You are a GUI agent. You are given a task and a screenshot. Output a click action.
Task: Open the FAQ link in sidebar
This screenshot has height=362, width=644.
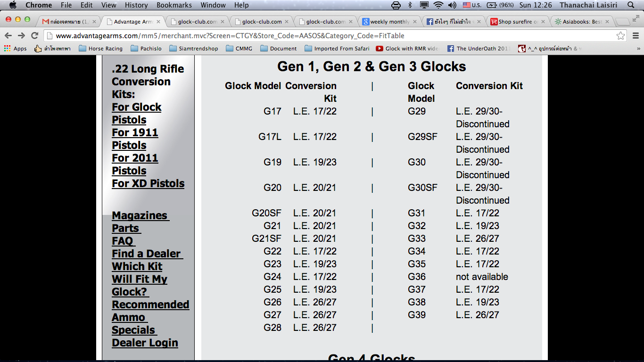point(123,241)
